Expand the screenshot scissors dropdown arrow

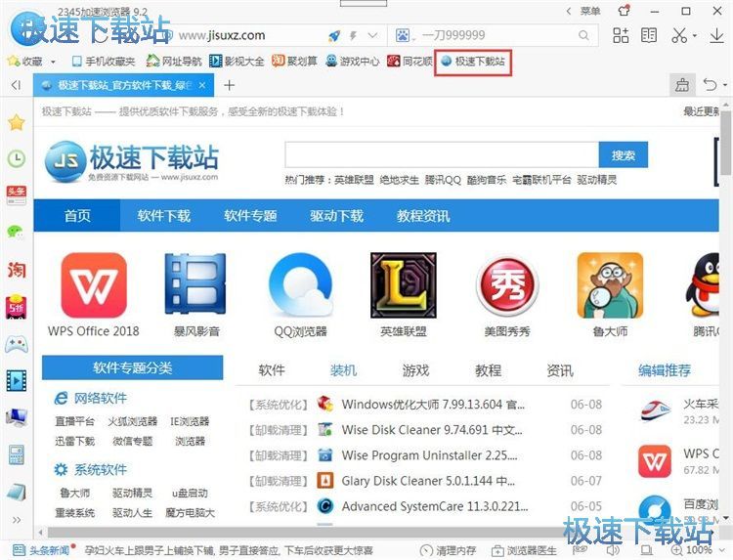tap(695, 36)
